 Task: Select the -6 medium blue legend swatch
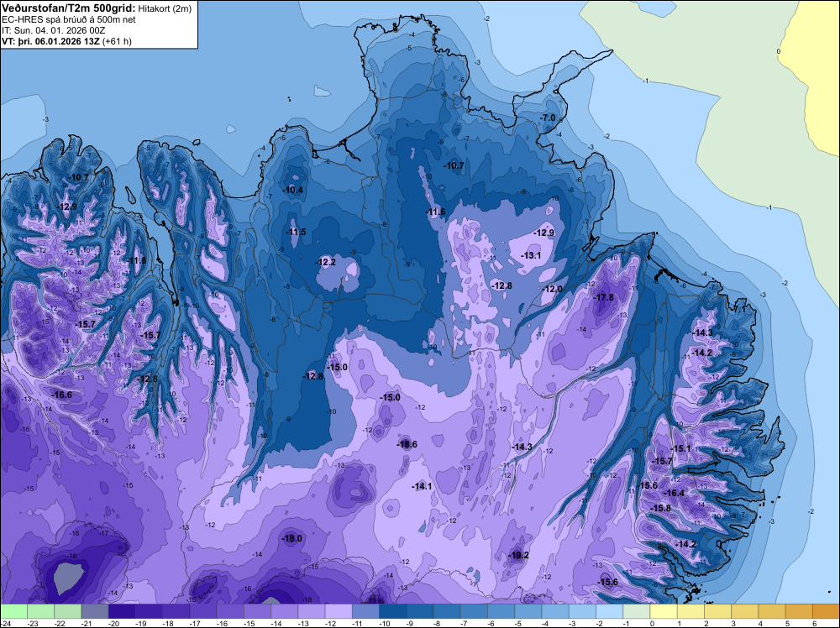pos(501,611)
